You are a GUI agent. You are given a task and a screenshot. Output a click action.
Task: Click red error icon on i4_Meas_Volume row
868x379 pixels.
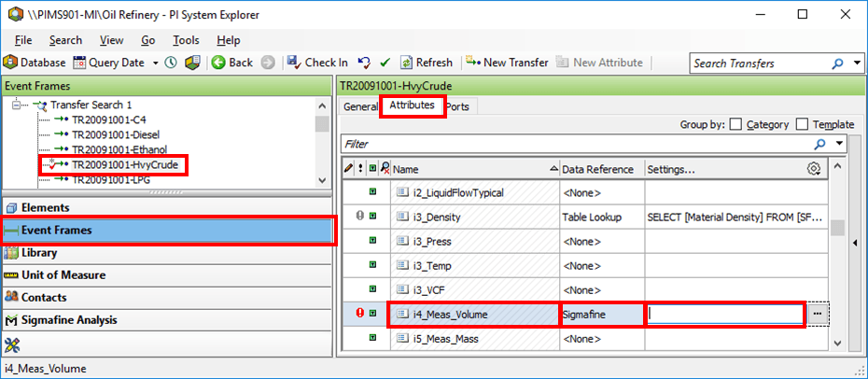(x=360, y=314)
